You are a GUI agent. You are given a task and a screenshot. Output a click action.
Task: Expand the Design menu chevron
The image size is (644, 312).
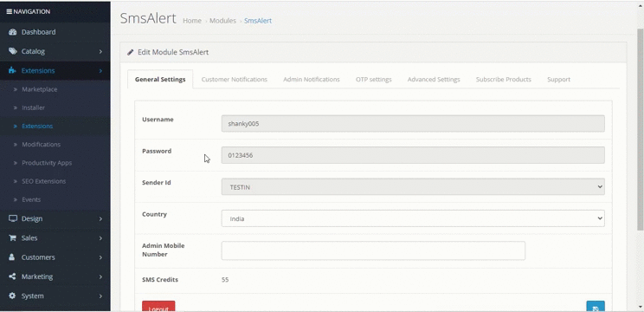100,219
